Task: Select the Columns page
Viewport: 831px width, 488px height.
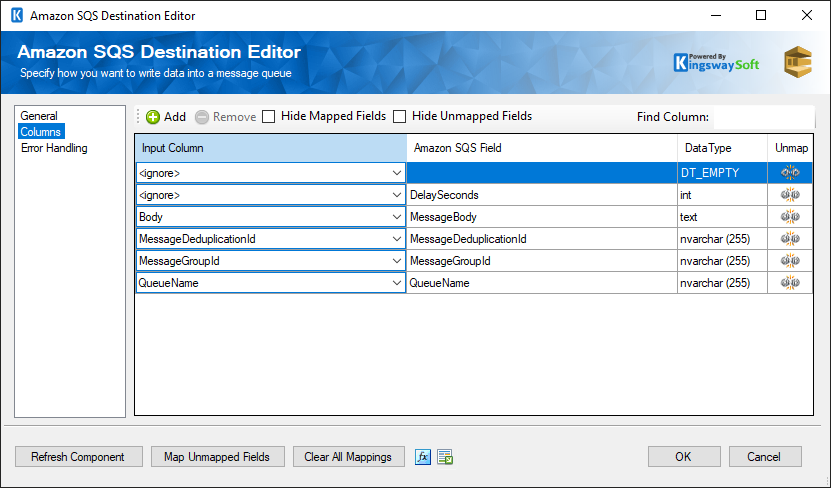Action: tap(41, 132)
